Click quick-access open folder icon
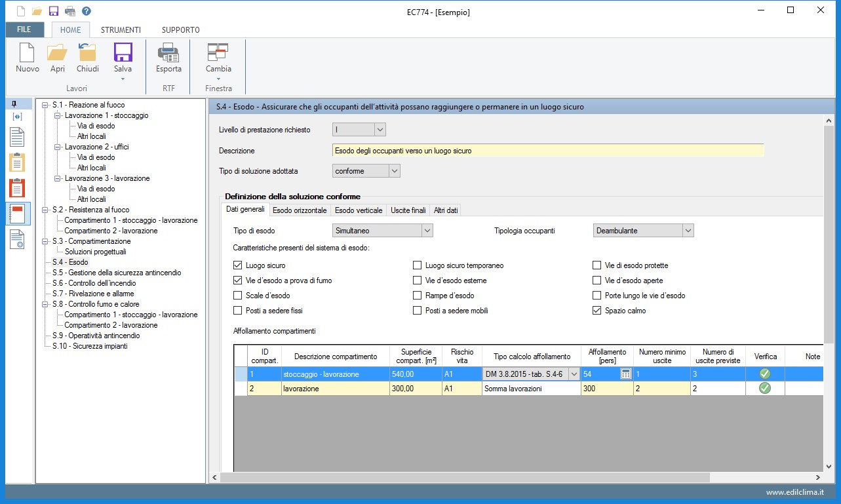Screen dimensions: 841x504 37,11
